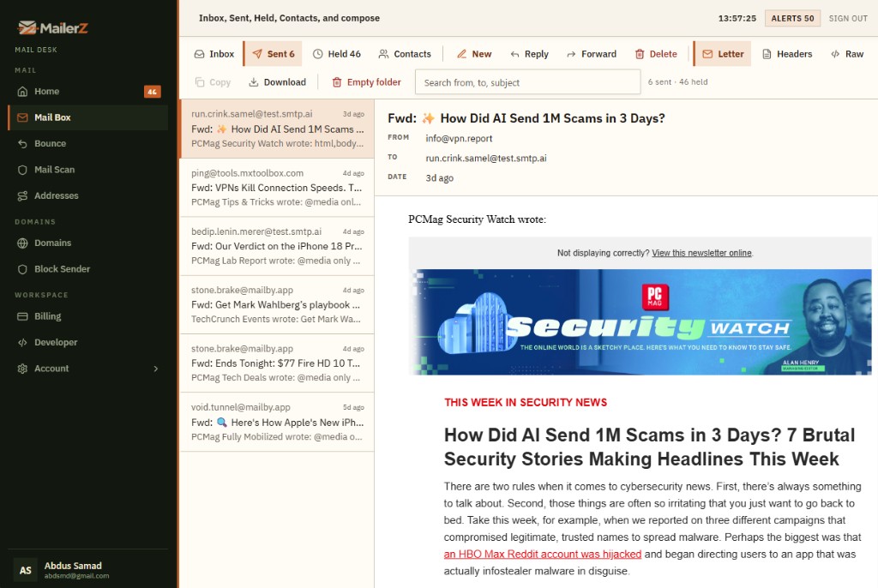Open the Bounce section
Screen dimensions: 878x588
click(88, 143)
